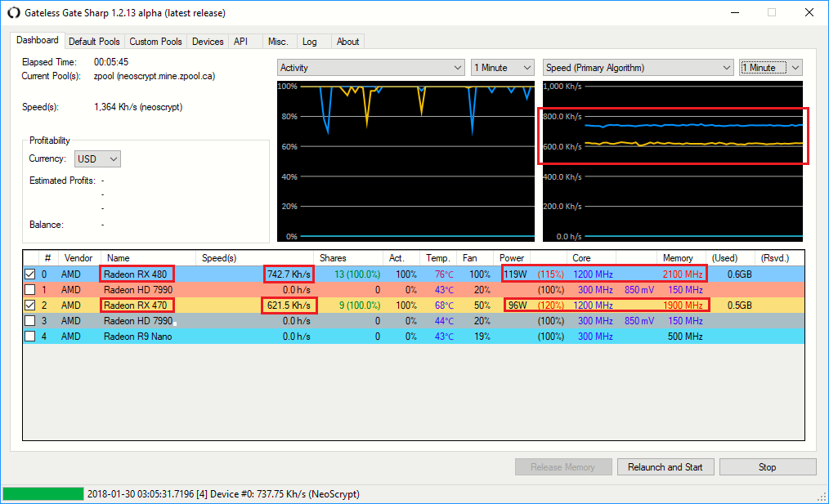Open the Devices tab

point(208,42)
